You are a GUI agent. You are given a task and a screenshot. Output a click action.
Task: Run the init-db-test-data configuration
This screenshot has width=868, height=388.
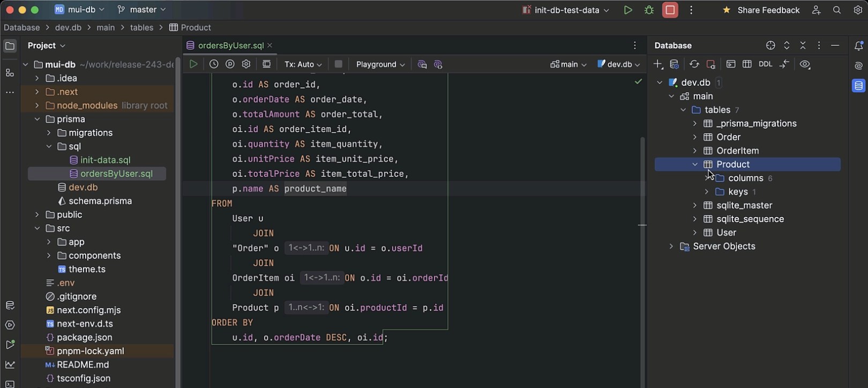click(628, 10)
